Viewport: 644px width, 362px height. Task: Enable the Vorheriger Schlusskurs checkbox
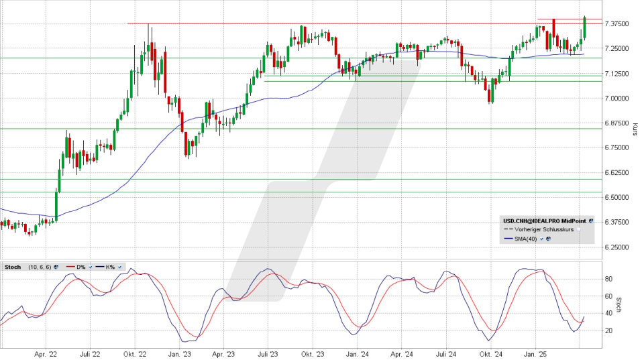[578, 229]
